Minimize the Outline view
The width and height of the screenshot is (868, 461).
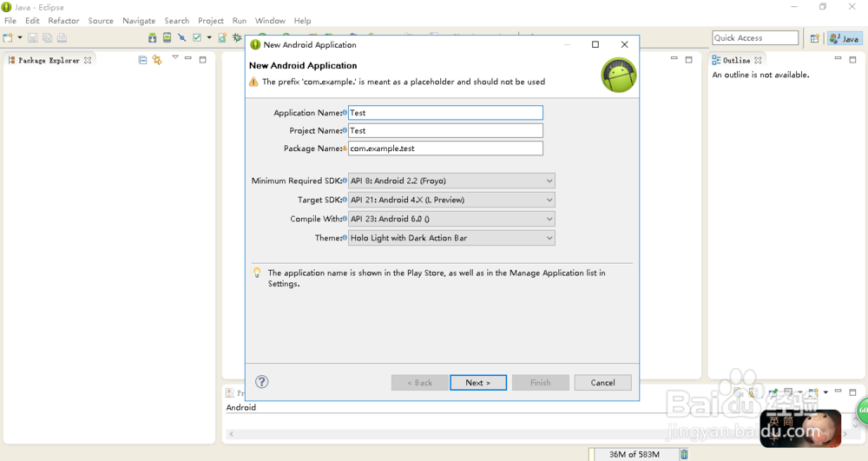[x=838, y=58]
